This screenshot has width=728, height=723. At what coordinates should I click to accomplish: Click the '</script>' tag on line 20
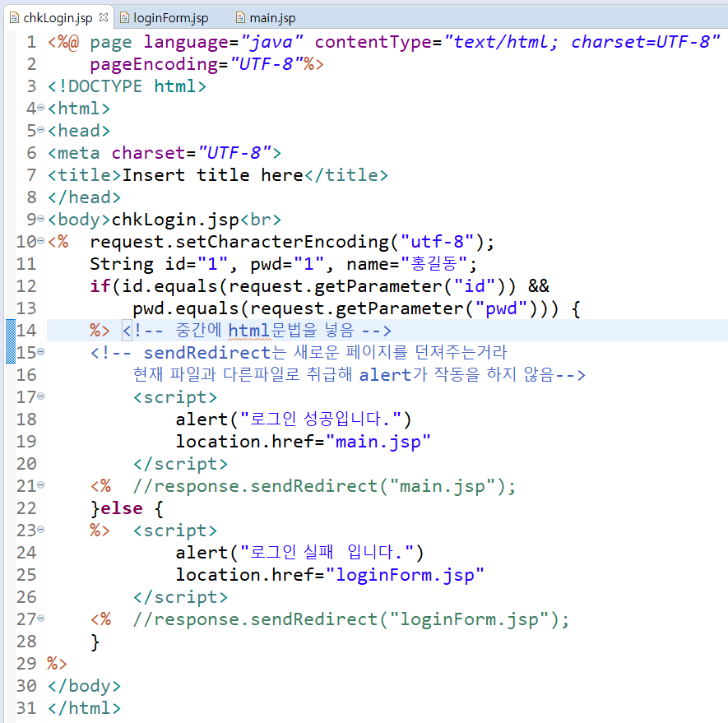[x=180, y=464]
